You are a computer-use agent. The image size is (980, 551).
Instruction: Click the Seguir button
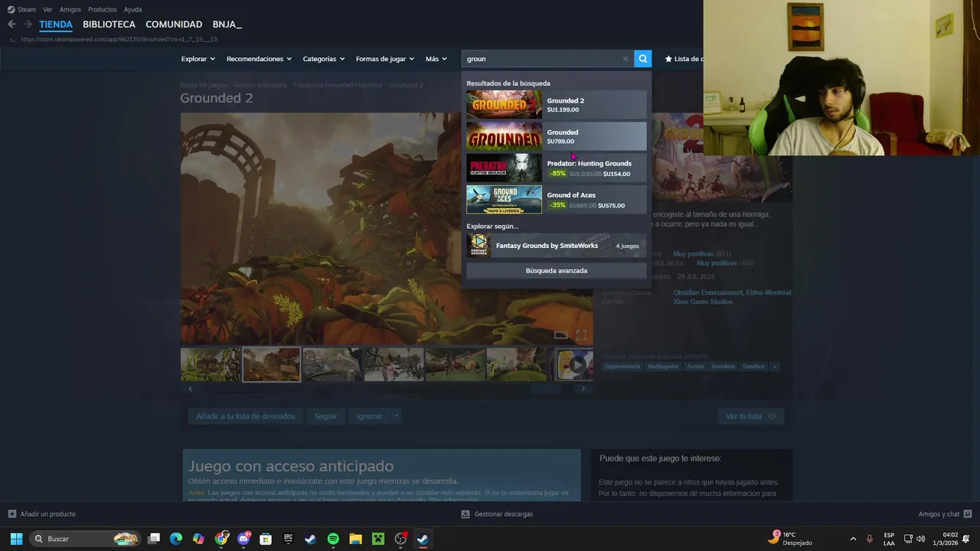click(x=325, y=416)
